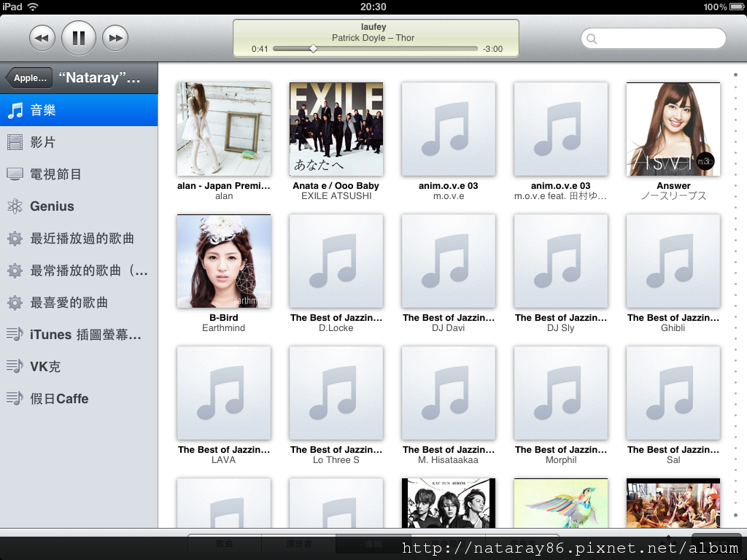Open The Best of Jazzin album by Lo Three S

point(336,393)
